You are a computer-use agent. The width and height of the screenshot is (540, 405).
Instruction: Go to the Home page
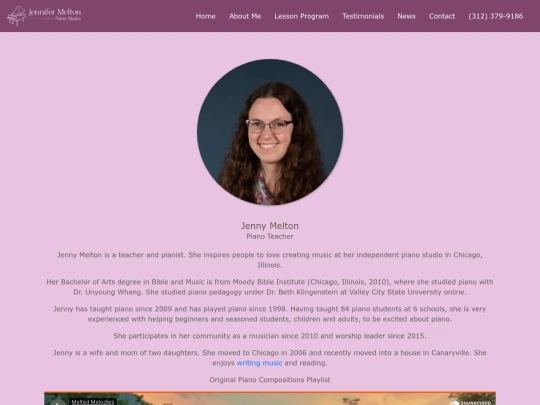coord(206,16)
